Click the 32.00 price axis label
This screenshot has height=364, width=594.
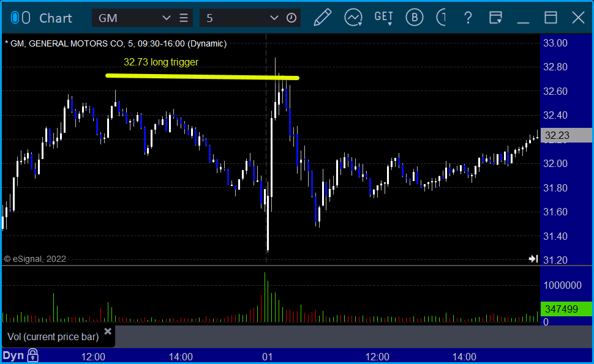(x=555, y=163)
